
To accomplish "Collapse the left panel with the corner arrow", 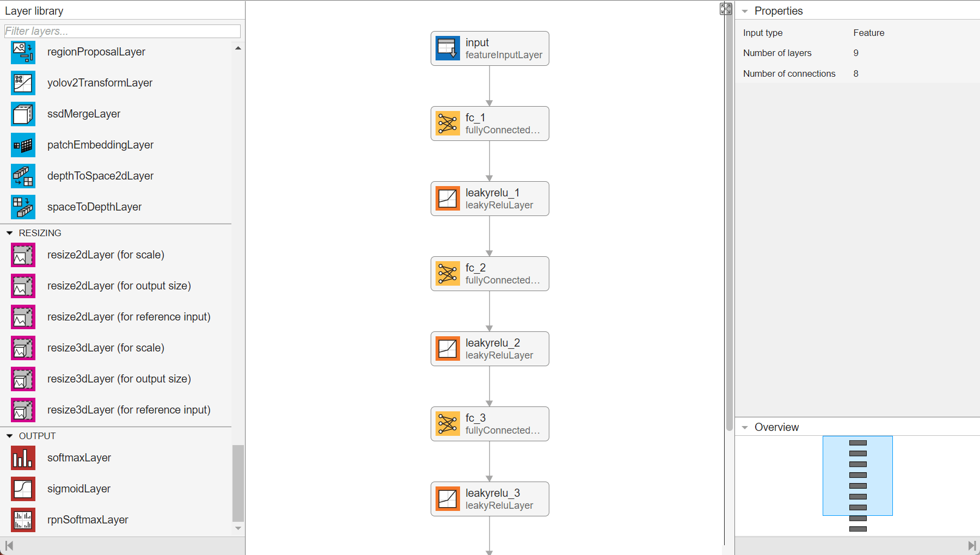I will (x=9, y=546).
